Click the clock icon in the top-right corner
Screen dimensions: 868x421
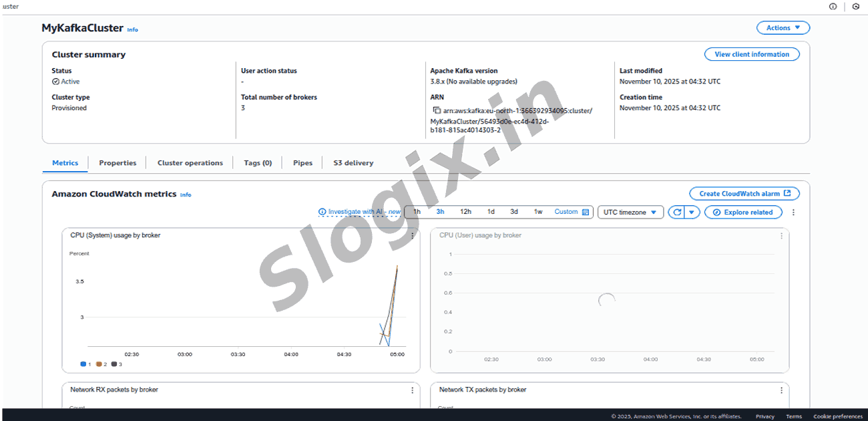click(x=856, y=7)
